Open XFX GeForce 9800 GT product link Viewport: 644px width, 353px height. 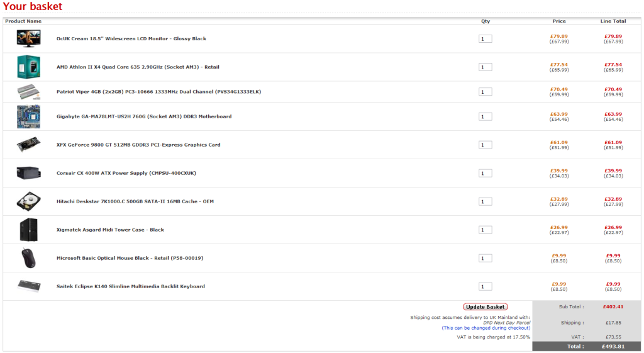(x=138, y=145)
